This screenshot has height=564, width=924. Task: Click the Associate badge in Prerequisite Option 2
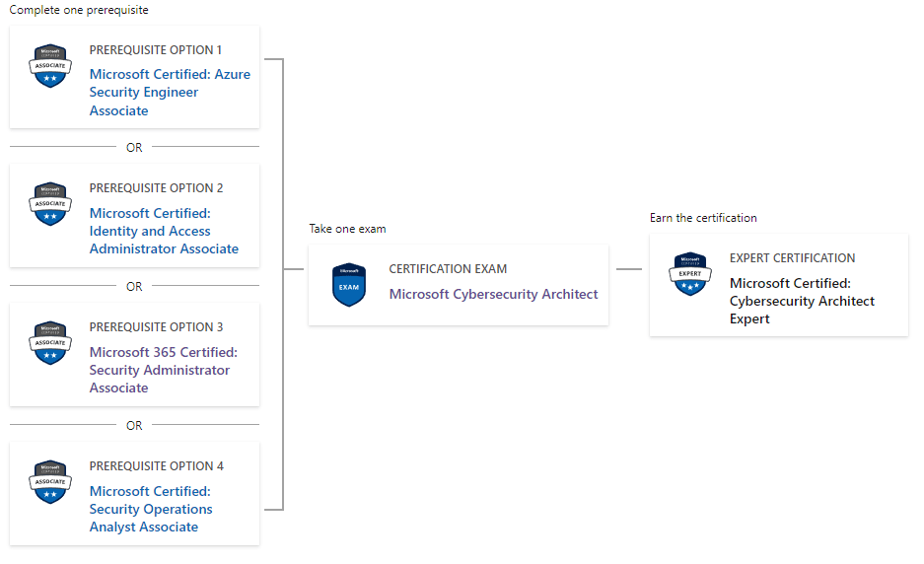[x=49, y=204]
